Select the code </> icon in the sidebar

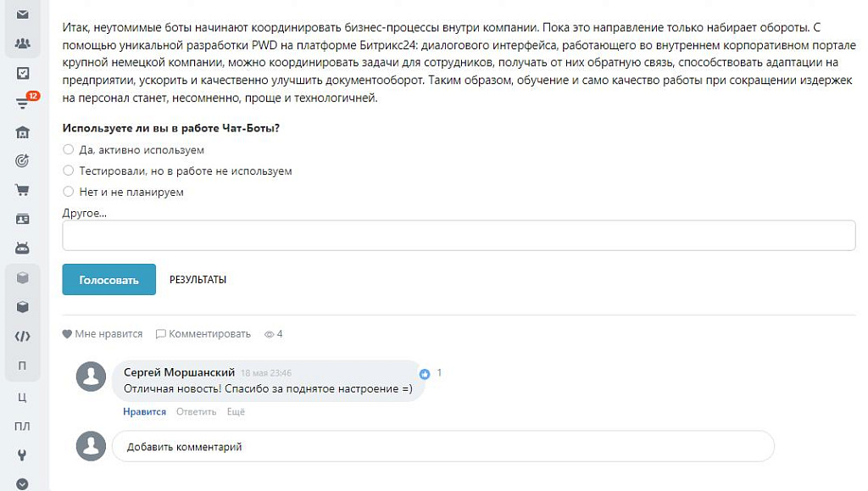point(23,336)
